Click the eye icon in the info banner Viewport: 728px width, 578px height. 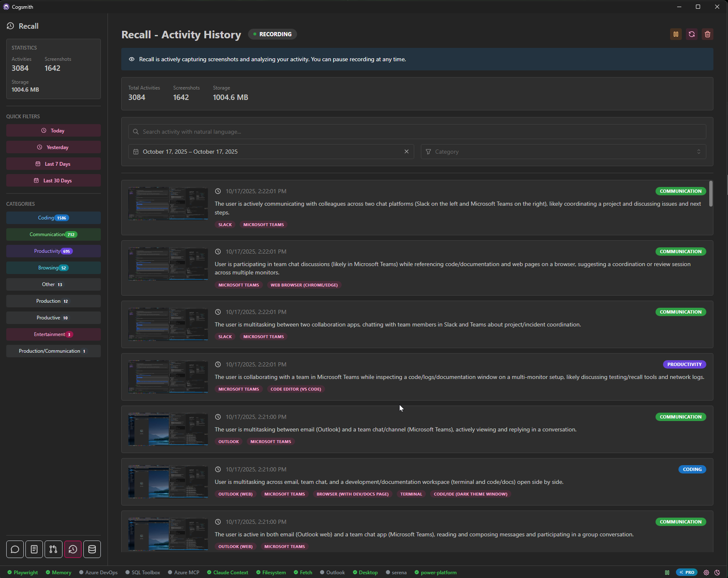pos(132,59)
